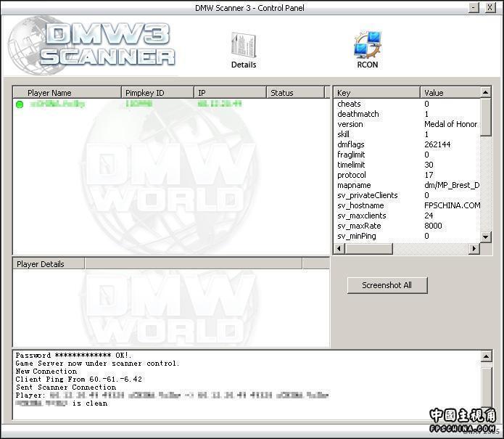Screen dimensions: 504x439
Task: Select the fraglimit key row
Action: tap(408, 155)
